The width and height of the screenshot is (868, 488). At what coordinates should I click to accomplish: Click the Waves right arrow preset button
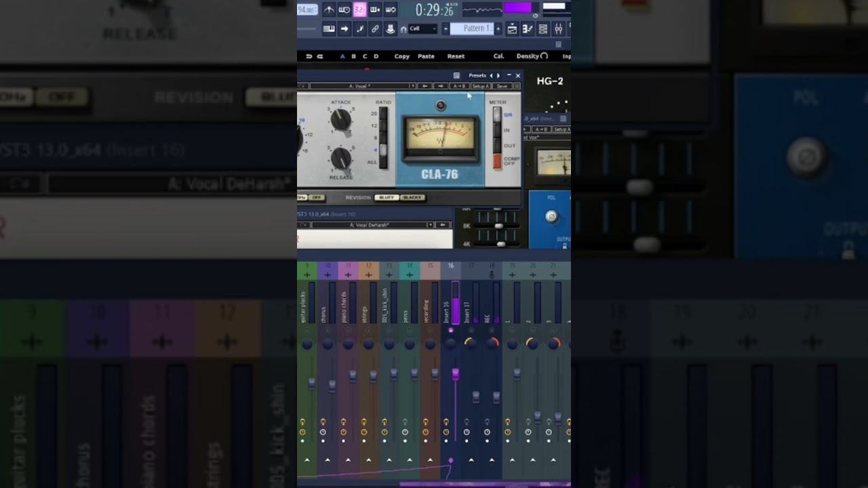pos(441,86)
